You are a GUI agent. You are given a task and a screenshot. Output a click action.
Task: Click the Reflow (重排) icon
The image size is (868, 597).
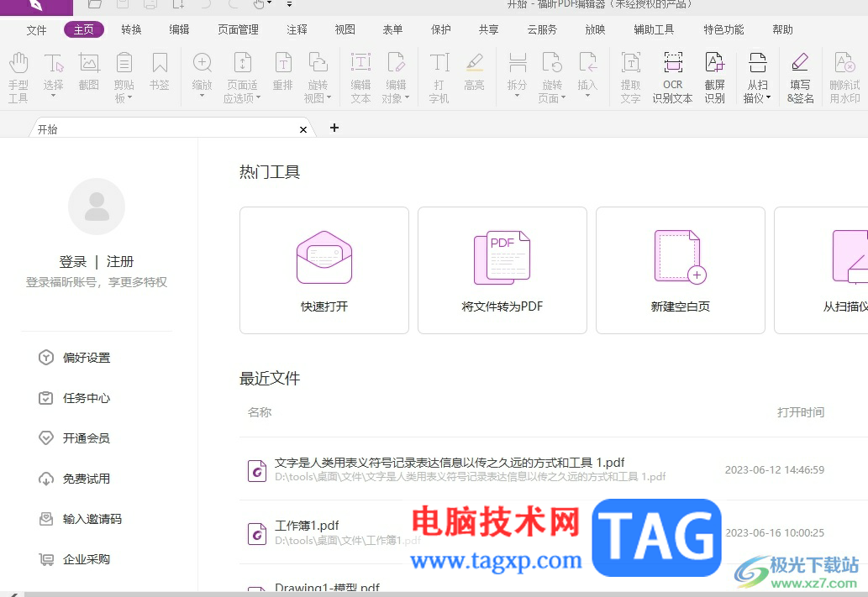click(x=283, y=62)
